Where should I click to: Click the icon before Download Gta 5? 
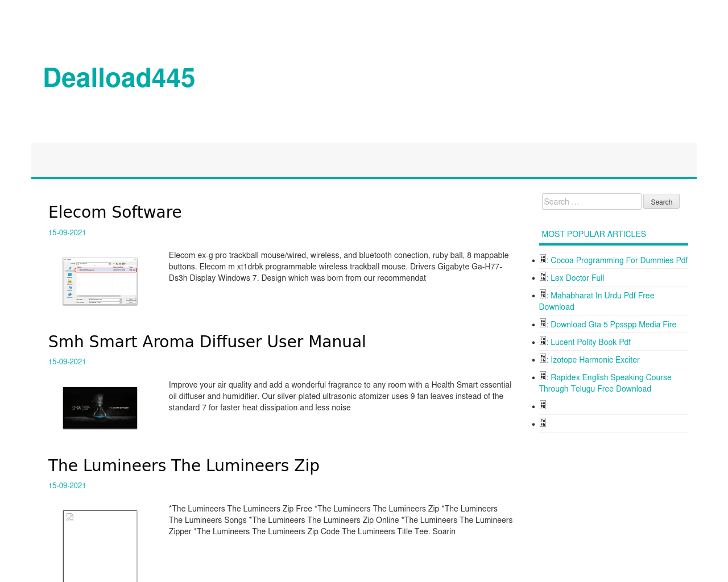pos(543,323)
